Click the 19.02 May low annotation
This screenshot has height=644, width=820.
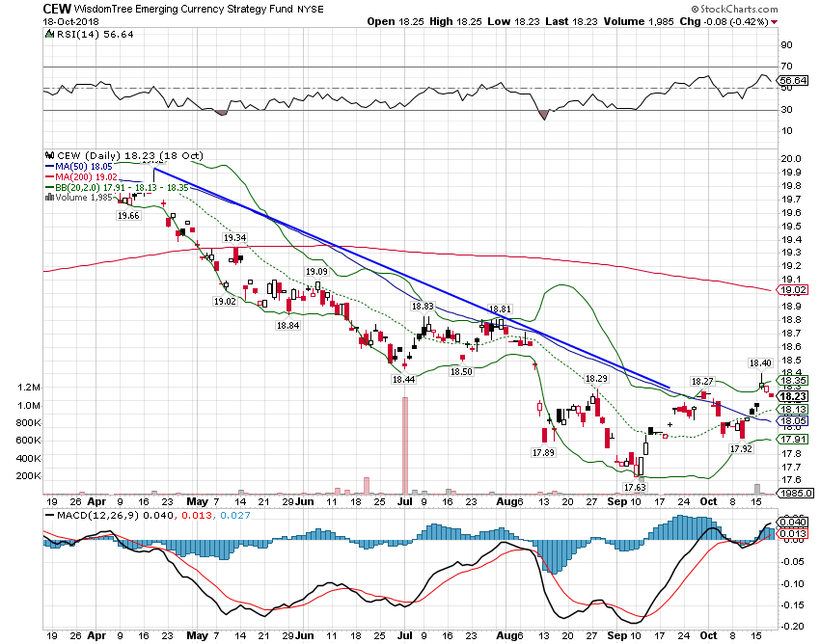(x=225, y=301)
